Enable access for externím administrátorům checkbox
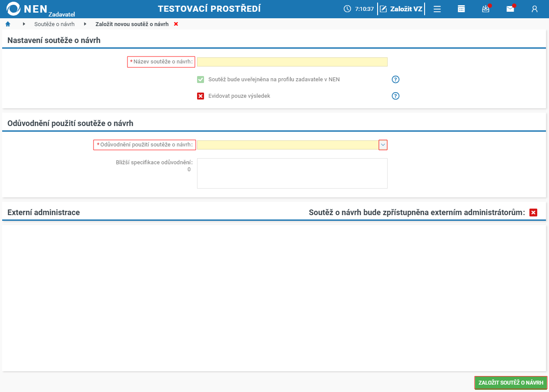Screen dimensions: 549x392 [533, 213]
